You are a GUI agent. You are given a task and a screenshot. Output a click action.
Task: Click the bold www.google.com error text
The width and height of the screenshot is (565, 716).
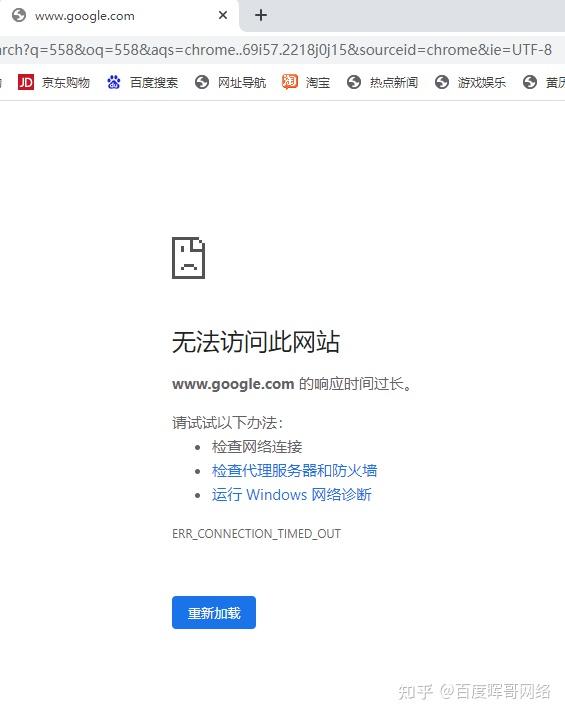[233, 384]
